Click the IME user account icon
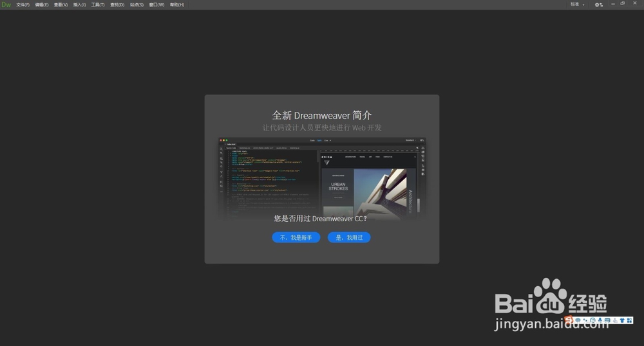 615,320
